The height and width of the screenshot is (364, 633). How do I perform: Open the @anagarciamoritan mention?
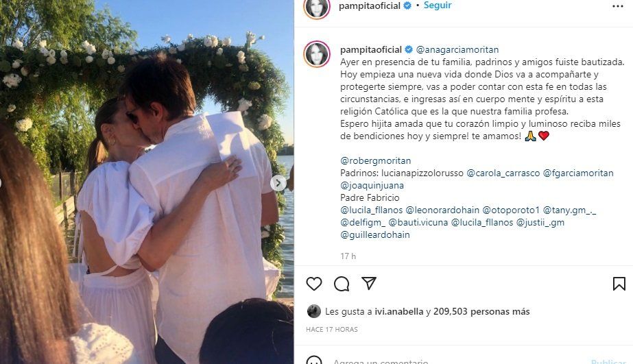tap(457, 49)
